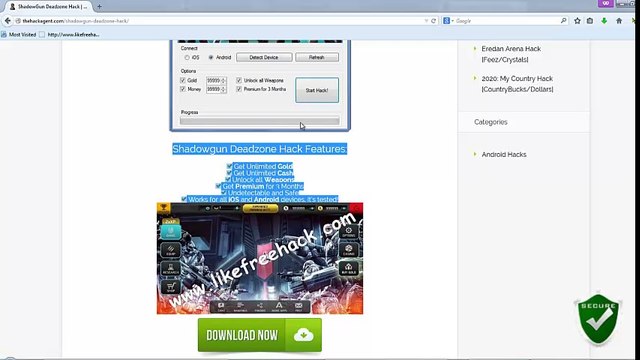The image size is (640, 360).
Task: Toggle the Unlock all Weapons checkbox
Action: pyautogui.click(x=239, y=80)
